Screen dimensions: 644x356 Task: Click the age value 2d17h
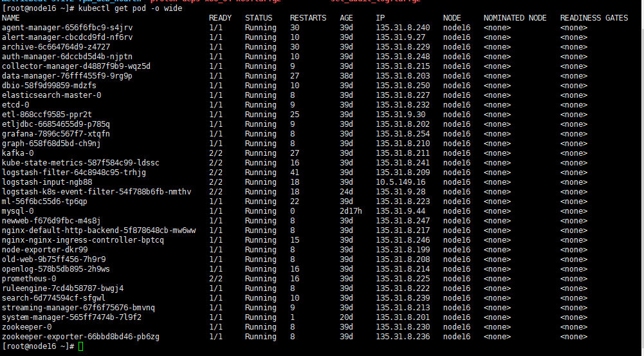coord(351,211)
